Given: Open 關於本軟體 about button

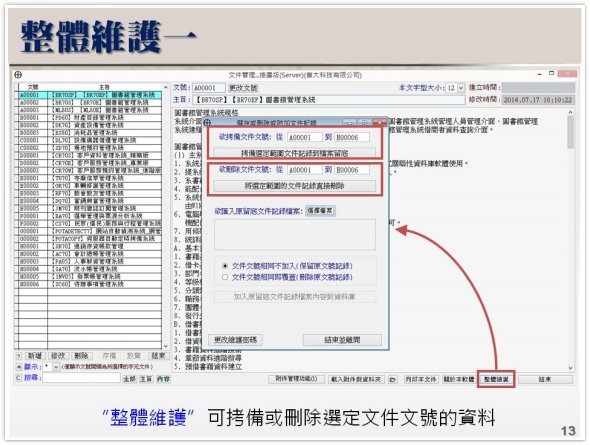Looking at the screenshot, I should (458, 379).
